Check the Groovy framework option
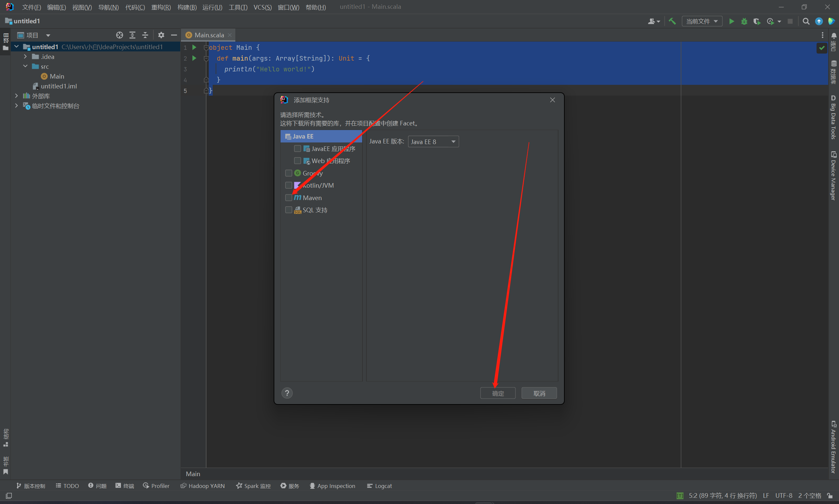The image size is (839, 504). tap(288, 173)
